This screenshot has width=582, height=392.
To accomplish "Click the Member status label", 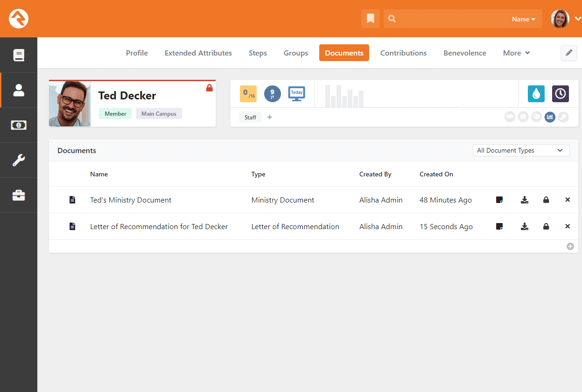I will (115, 113).
